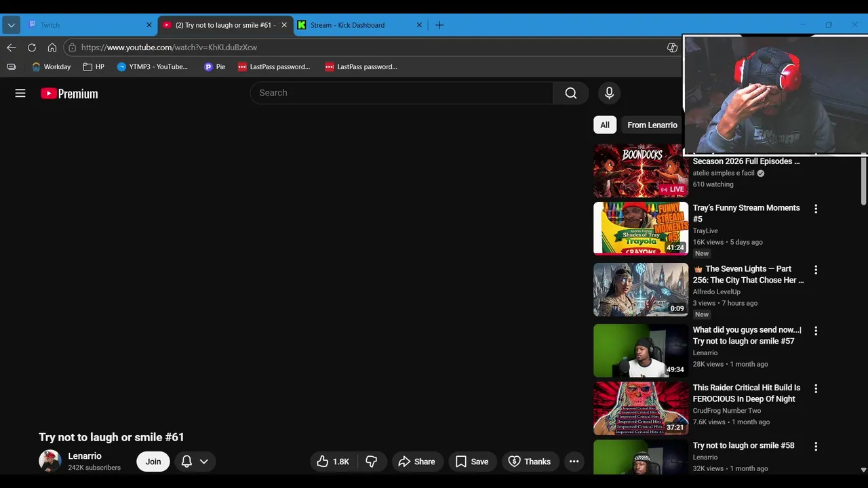
Task: Share the video via Share button
Action: coord(417,462)
